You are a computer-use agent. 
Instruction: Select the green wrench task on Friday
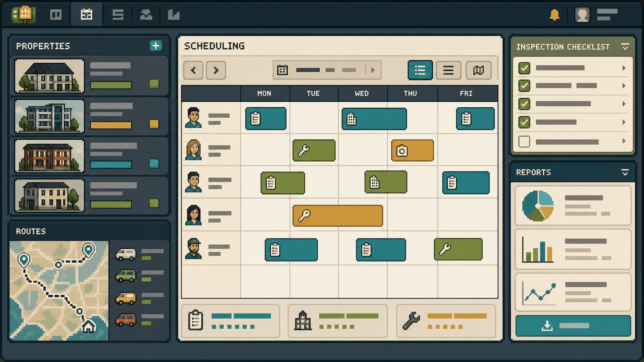pos(458,249)
